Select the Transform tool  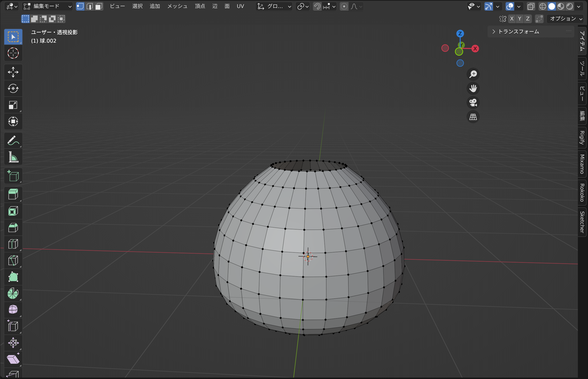(13, 121)
